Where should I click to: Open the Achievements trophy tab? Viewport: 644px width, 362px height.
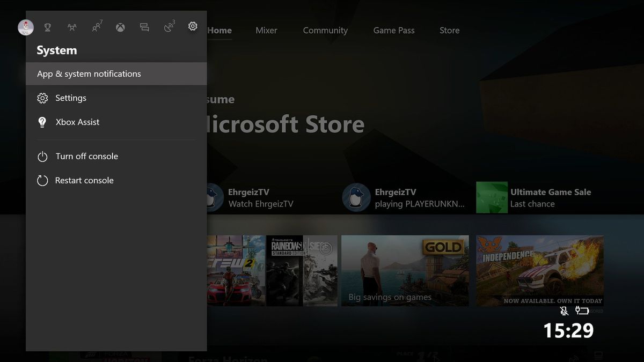coord(47,26)
